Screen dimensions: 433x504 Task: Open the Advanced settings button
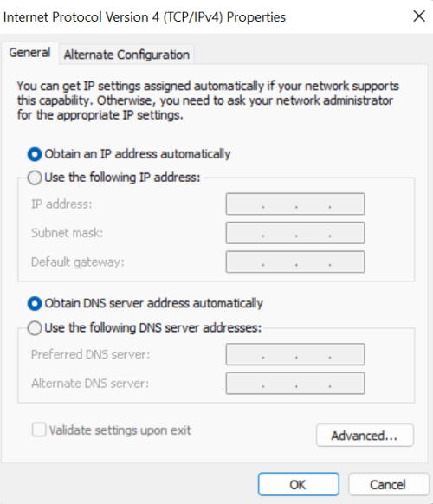pos(365,436)
